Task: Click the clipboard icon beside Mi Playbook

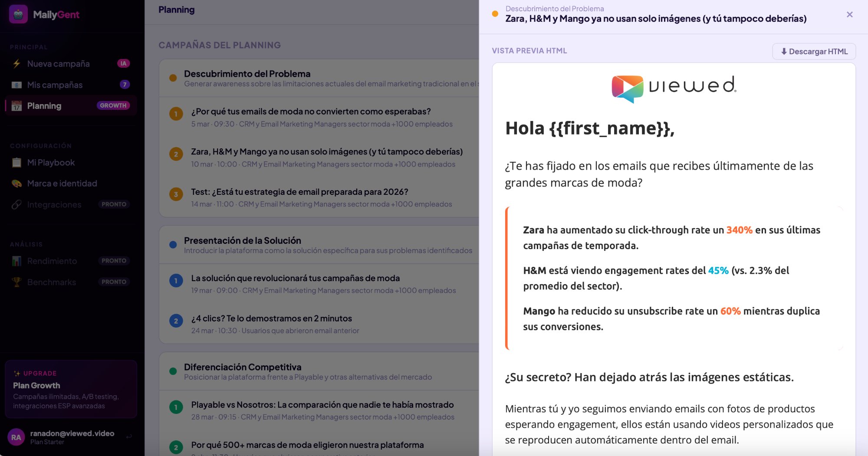Action: click(x=16, y=163)
